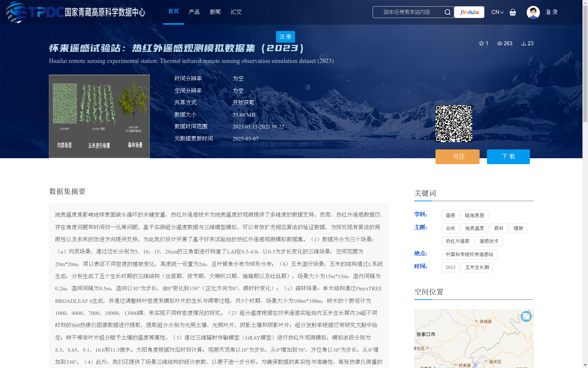Click the downloads count icon
Viewport: 588px width, 368px height.
(524, 43)
